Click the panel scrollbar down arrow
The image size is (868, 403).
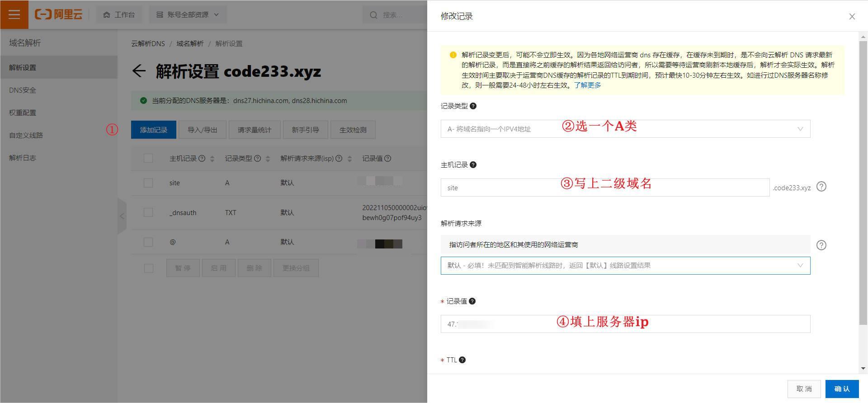(863, 368)
